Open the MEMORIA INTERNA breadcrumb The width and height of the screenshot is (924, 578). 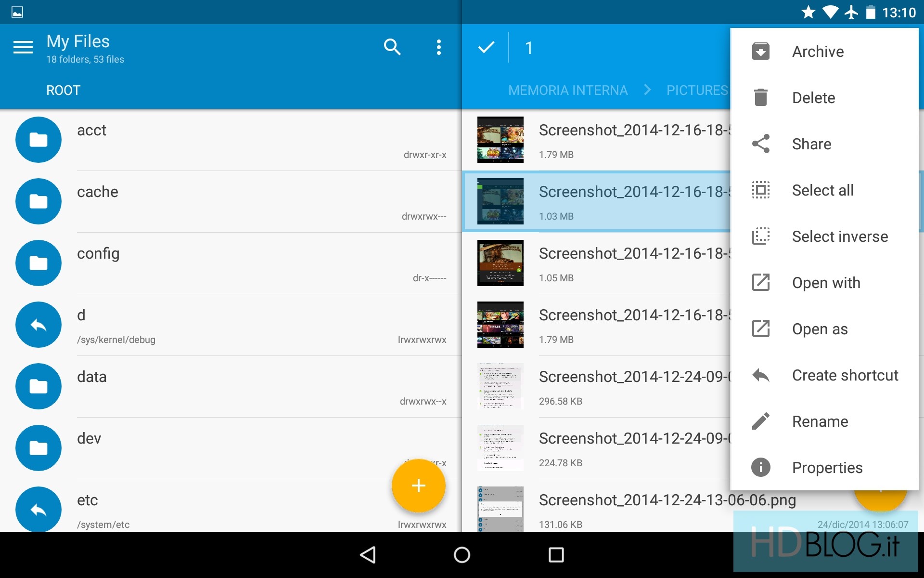pos(568,90)
